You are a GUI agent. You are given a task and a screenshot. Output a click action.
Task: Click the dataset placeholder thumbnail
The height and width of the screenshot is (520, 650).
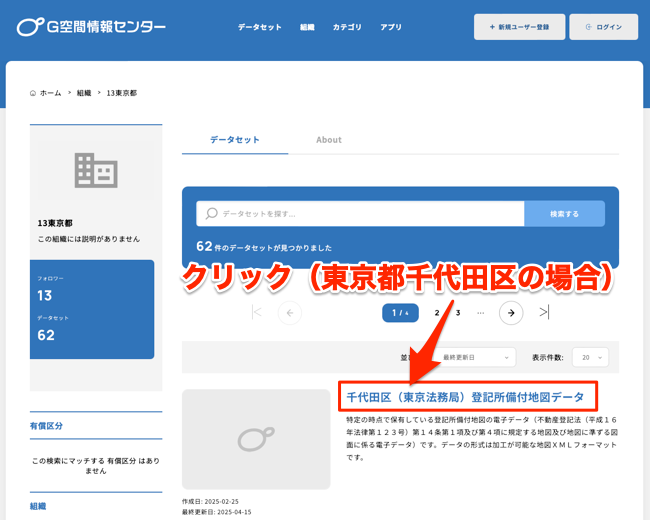click(x=256, y=439)
